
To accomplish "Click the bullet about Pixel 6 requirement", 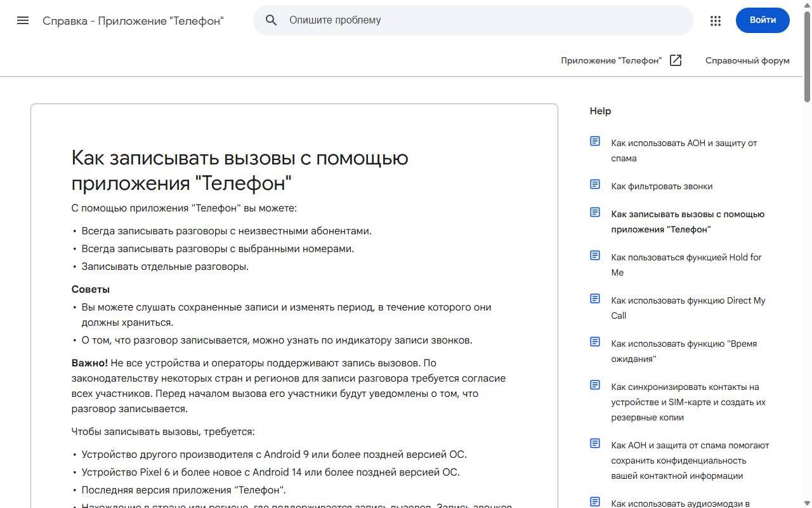I will coord(271,472).
